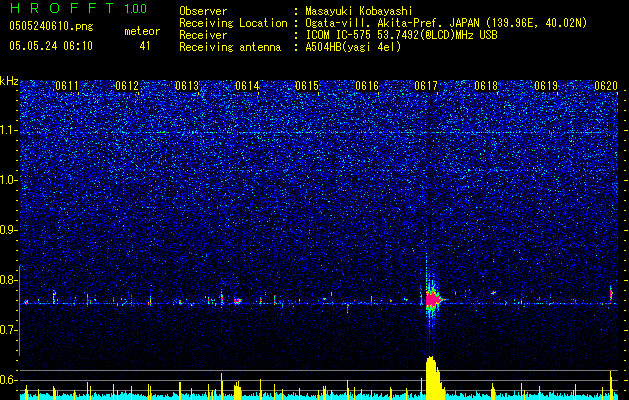The image size is (629, 400).
Task: Select observer name Masayuki Kobayashi
Action: pyautogui.click(x=359, y=11)
